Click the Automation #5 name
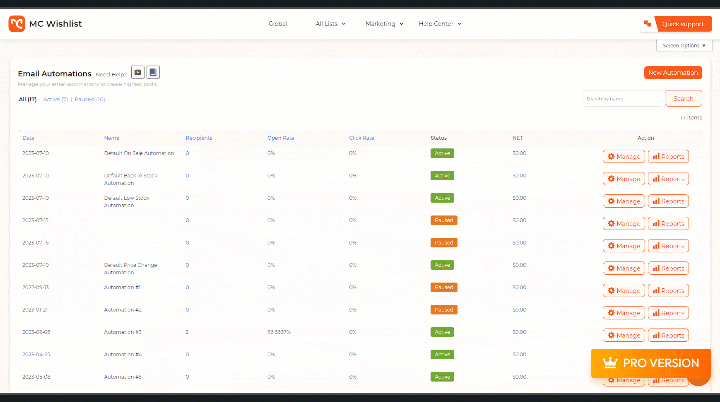Image resolution: width=720 pixels, height=402 pixels. (123, 377)
